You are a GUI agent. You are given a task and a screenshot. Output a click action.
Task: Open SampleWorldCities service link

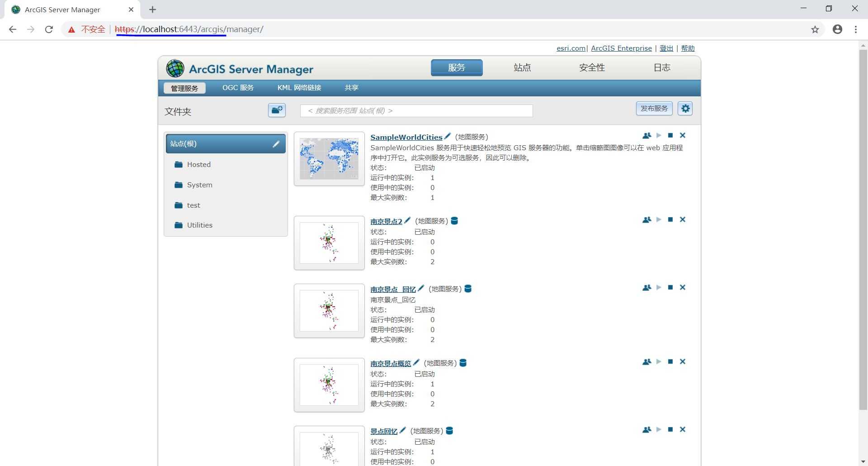click(x=406, y=137)
